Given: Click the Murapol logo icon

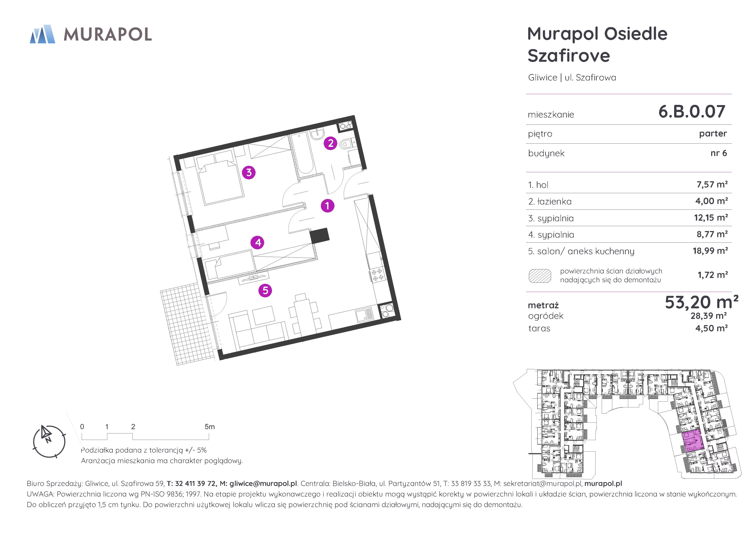Looking at the screenshot, I should [x=42, y=34].
